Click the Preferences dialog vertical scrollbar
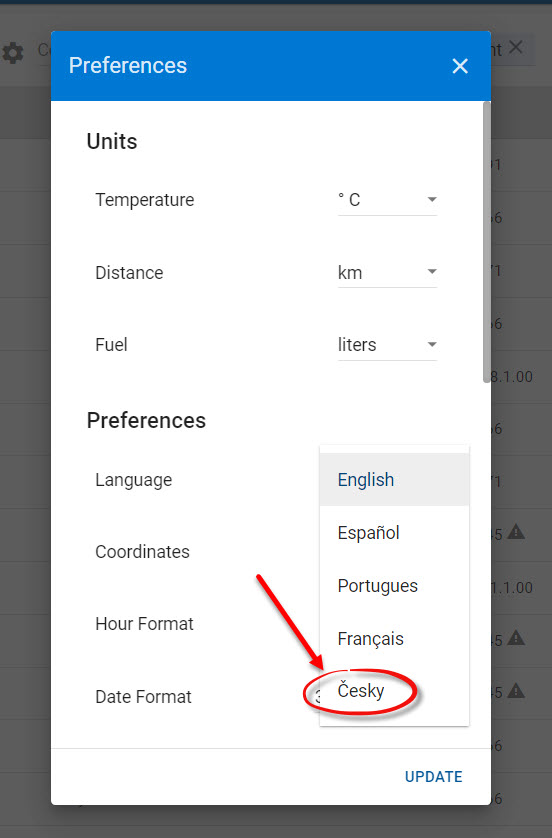The image size is (552, 838). [x=486, y=242]
